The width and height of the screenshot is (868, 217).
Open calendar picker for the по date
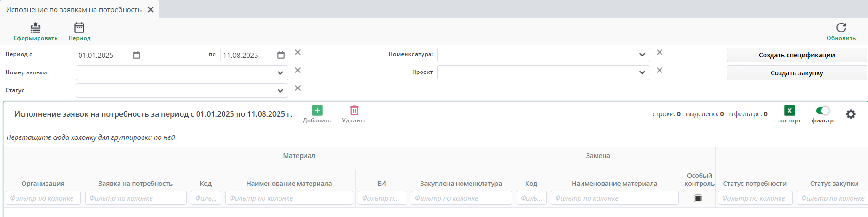(281, 55)
